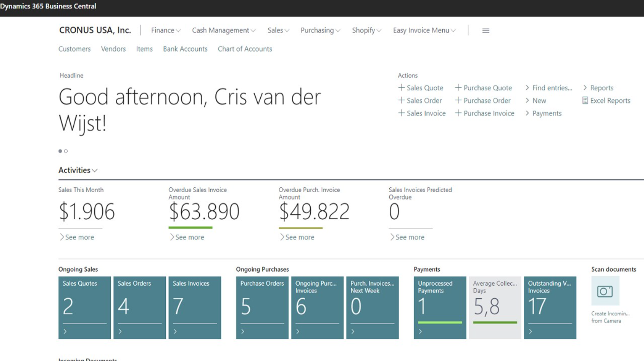Open the Cash Management dropdown
This screenshot has height=361, width=644.
point(223,30)
